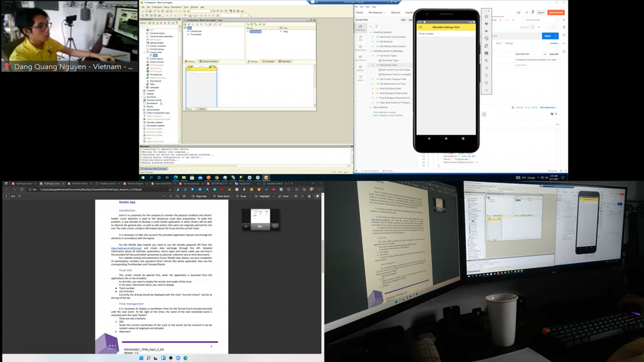The image size is (644, 362).
Task: Click the emulator side-panel home circle icon
Action: pyautogui.click(x=486, y=75)
